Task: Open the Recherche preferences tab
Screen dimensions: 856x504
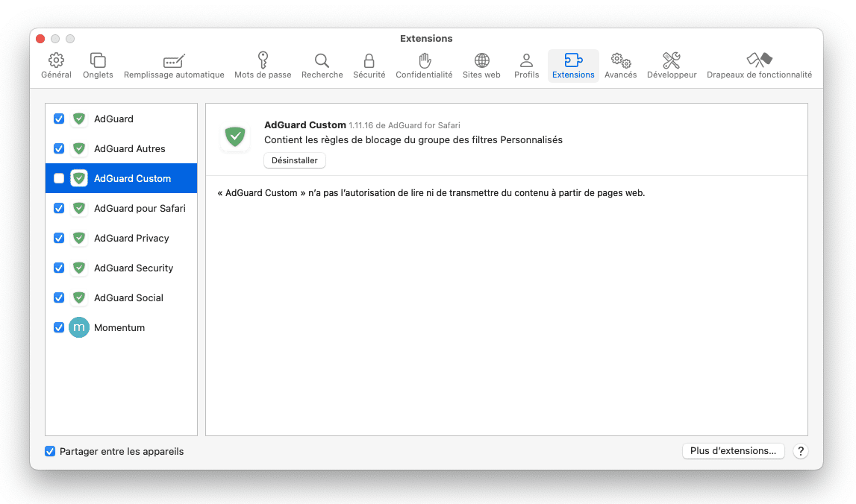Action: pos(322,66)
